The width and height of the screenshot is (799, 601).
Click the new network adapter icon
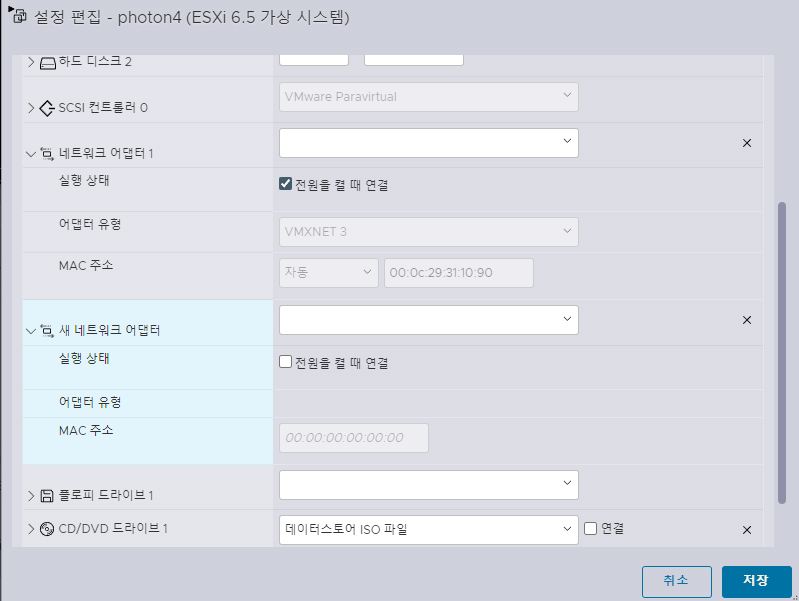47,331
